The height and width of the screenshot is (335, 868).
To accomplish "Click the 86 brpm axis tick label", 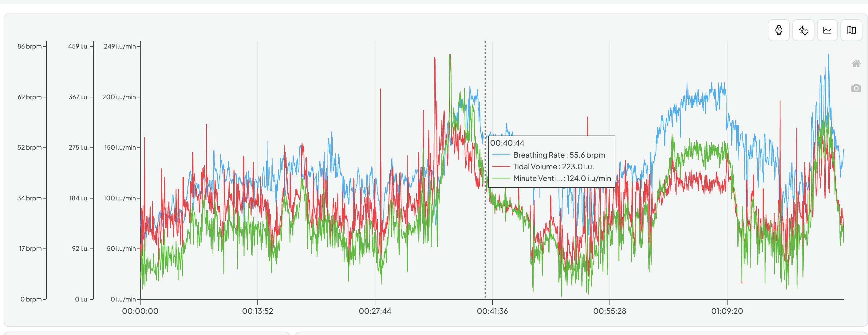I will coord(30,46).
